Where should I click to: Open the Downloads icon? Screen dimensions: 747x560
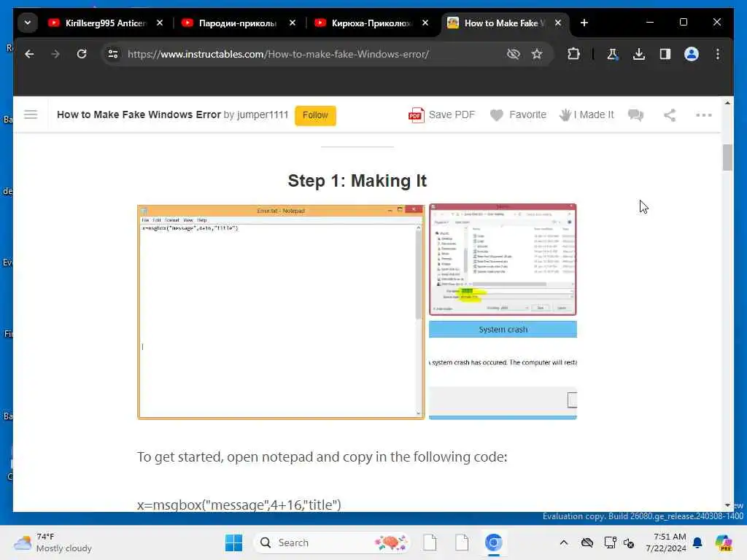[x=639, y=54]
